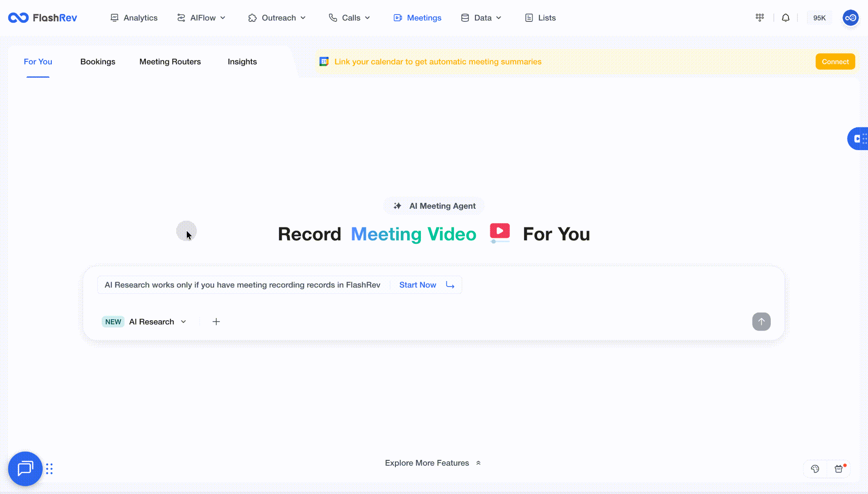Open the chat support bubble
This screenshot has width=868, height=494.
coord(25,469)
